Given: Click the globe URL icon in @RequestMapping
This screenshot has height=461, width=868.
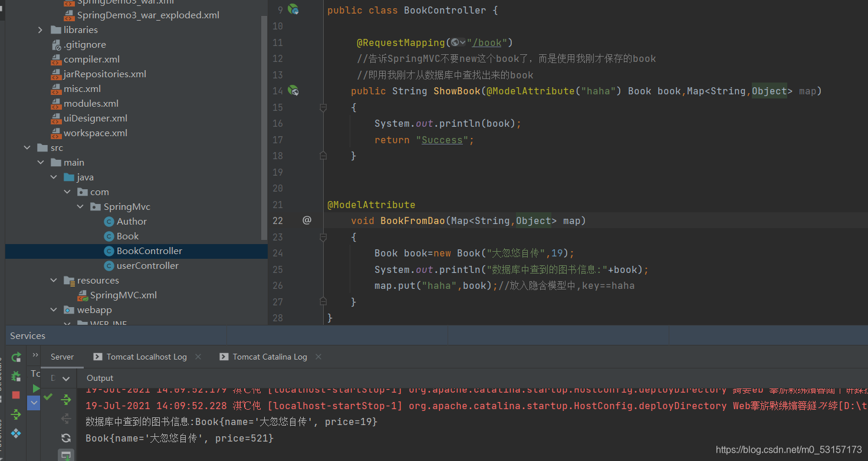Looking at the screenshot, I should point(455,42).
